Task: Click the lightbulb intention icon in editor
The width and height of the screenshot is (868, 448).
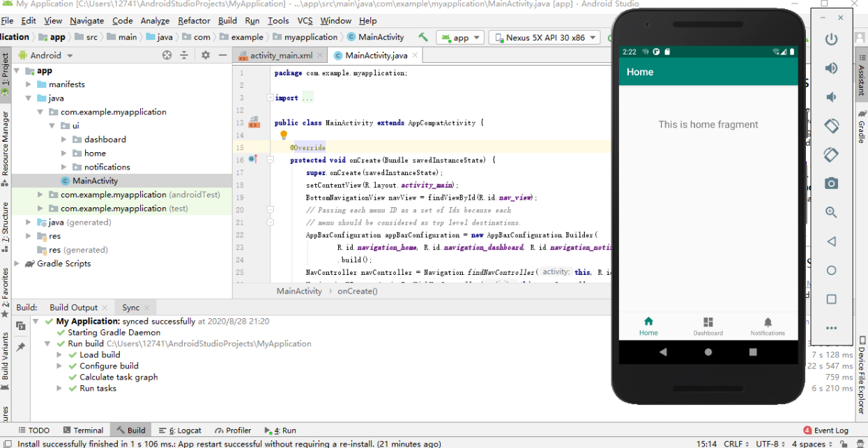Action: 284,135
